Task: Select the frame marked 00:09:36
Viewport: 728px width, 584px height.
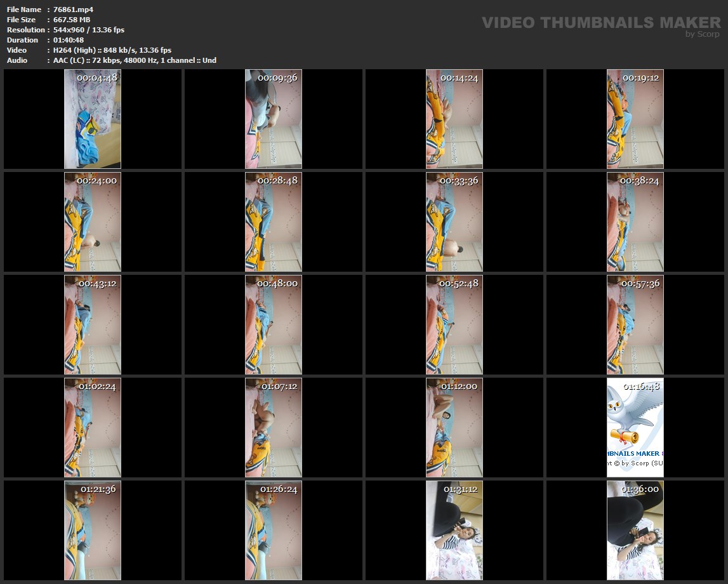Action: pos(274,119)
